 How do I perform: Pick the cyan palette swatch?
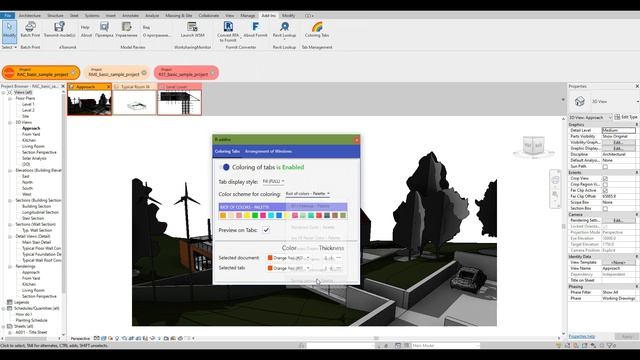click(x=271, y=216)
